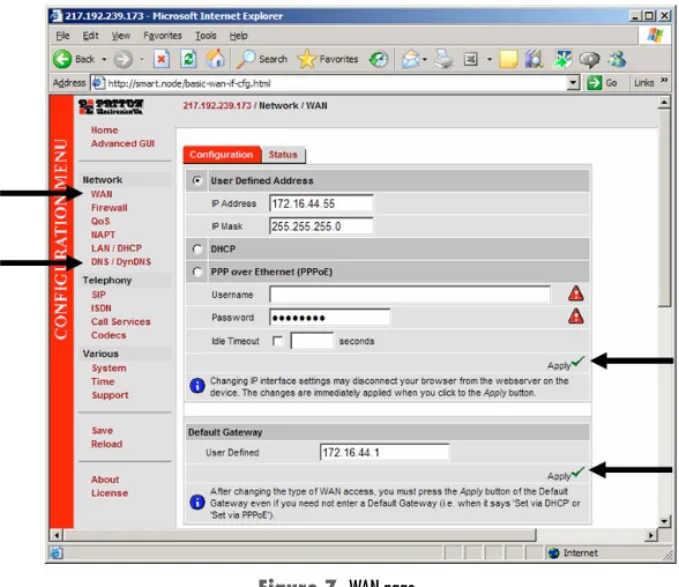Click the IP Address input field
The image size is (679, 587).
(x=321, y=203)
